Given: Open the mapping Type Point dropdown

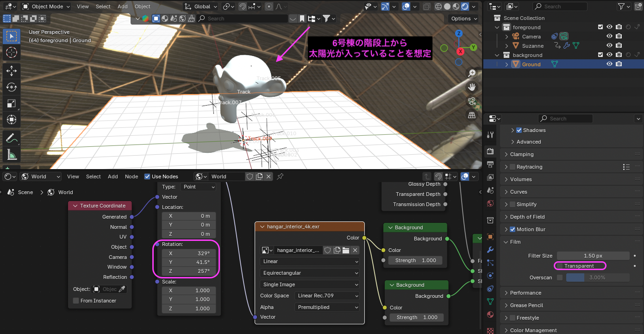Looking at the screenshot, I should [199, 187].
